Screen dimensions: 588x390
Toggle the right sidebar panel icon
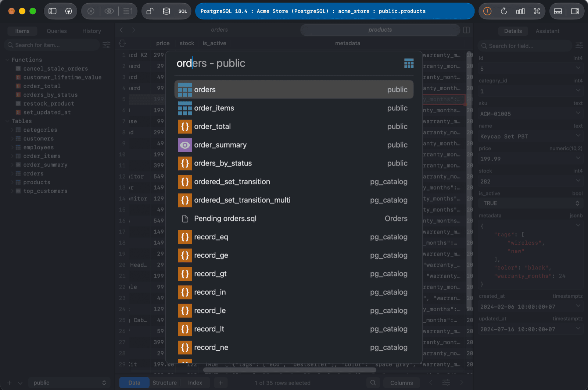(575, 11)
